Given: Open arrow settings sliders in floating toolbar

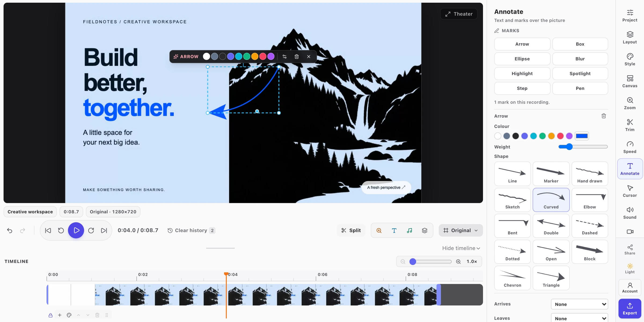Looking at the screenshot, I should [284, 57].
